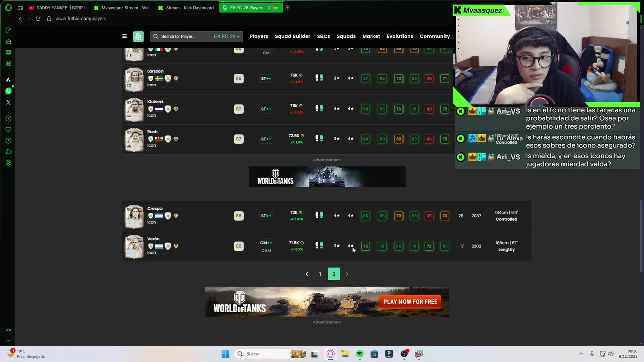Click the taskbar microphone icon
Viewport: 644px width, 362px height.
point(592,354)
